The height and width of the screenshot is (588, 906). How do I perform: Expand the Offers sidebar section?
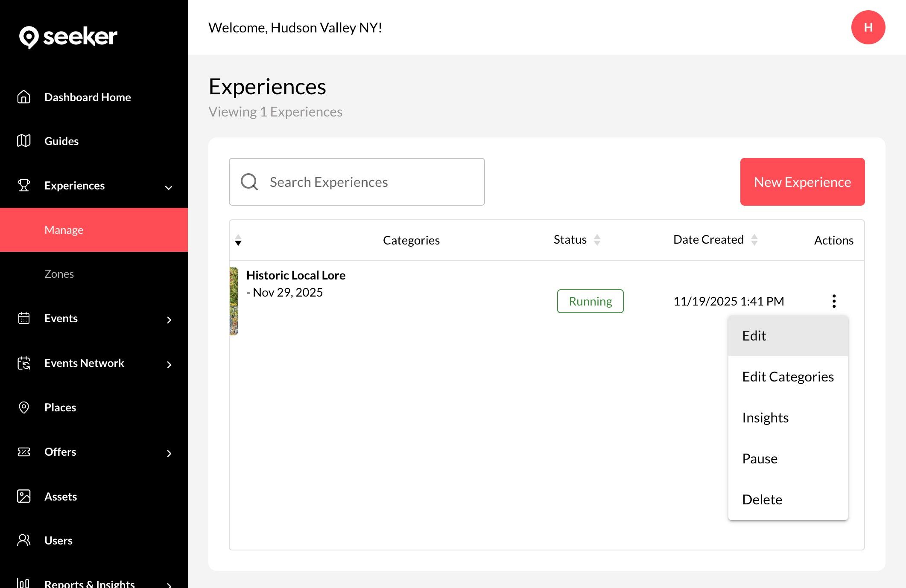pyautogui.click(x=169, y=453)
